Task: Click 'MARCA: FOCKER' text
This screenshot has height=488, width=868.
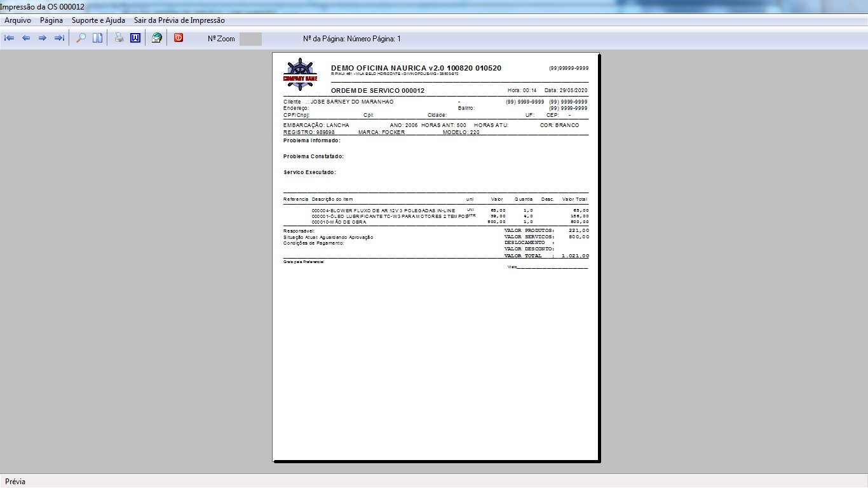Action: [x=381, y=132]
